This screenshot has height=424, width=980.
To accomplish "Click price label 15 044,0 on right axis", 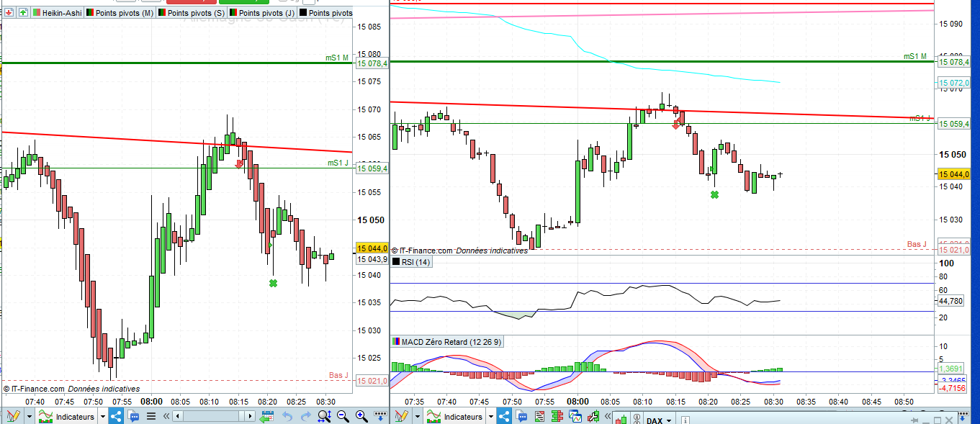I will coord(954,174).
